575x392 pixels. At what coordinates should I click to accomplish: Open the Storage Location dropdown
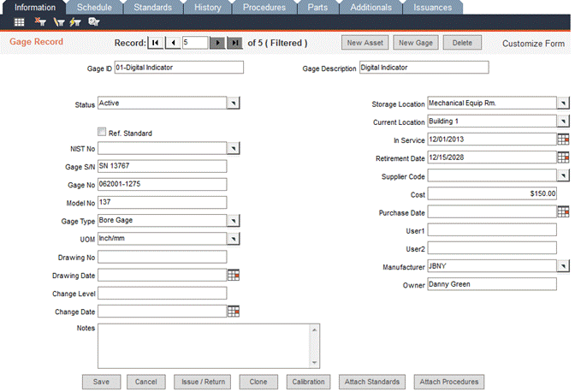[x=563, y=104]
